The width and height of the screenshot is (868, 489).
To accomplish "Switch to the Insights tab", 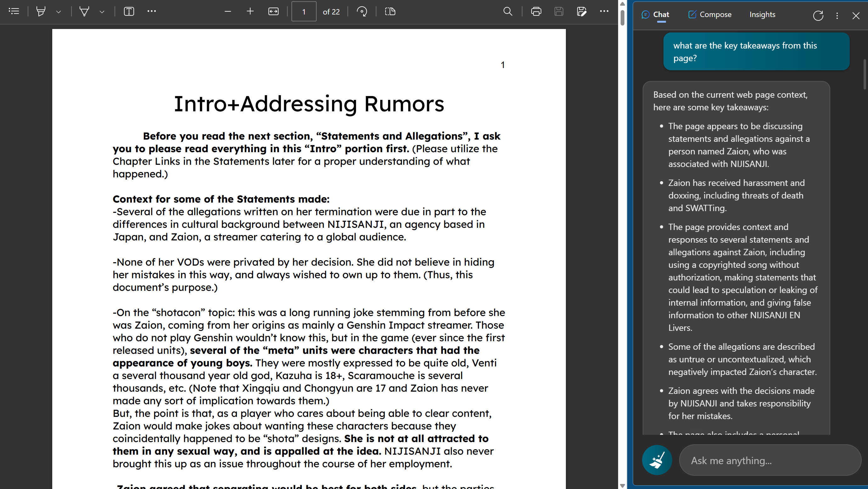I will [x=762, y=14].
